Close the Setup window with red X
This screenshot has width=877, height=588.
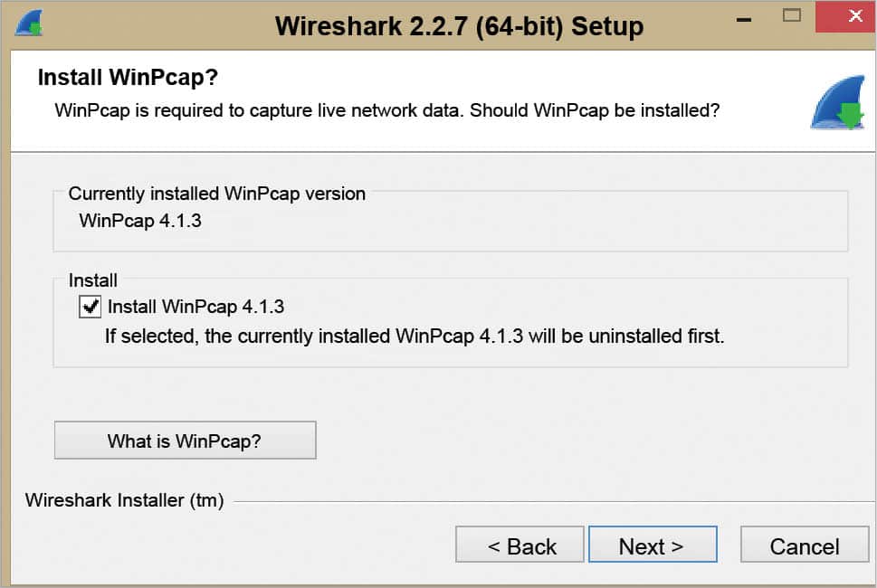pos(844,16)
